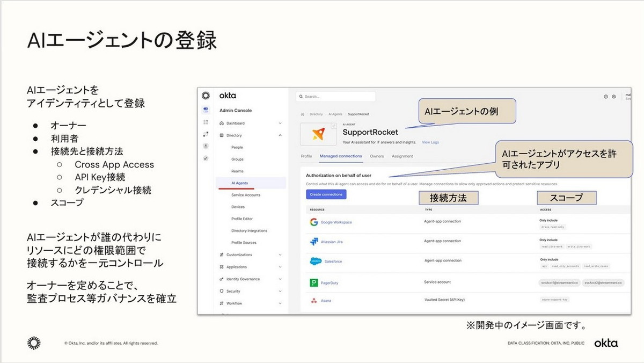Open the Salesforce resource link
Screen dimensions: 644x363
point(333,262)
